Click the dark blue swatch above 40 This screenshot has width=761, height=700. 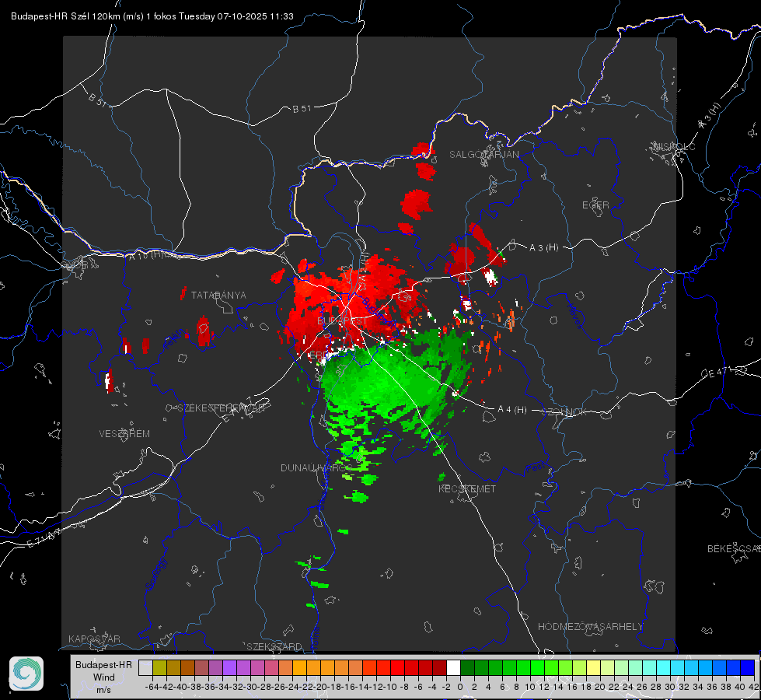pyautogui.click(x=748, y=668)
